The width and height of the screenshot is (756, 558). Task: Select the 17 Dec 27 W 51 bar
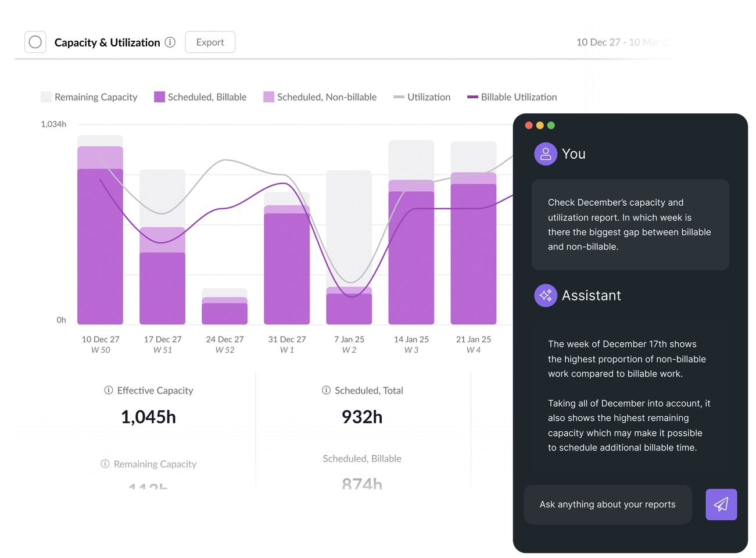(x=162, y=247)
